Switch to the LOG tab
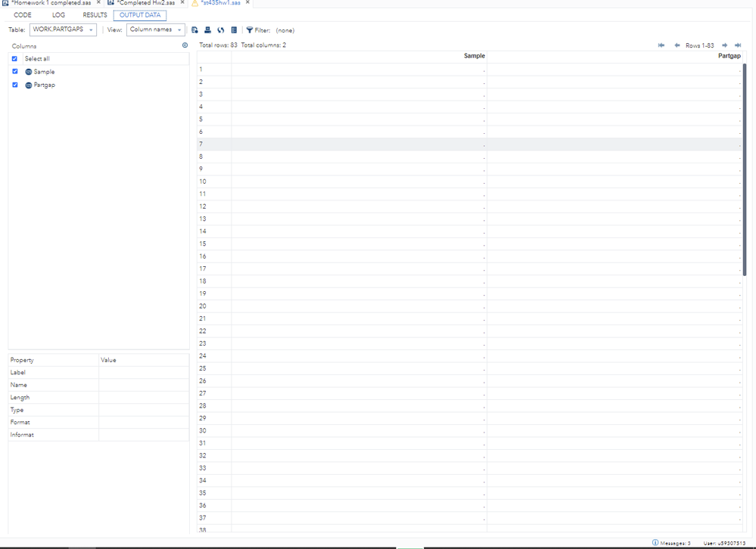The height and width of the screenshot is (549, 756). click(58, 15)
